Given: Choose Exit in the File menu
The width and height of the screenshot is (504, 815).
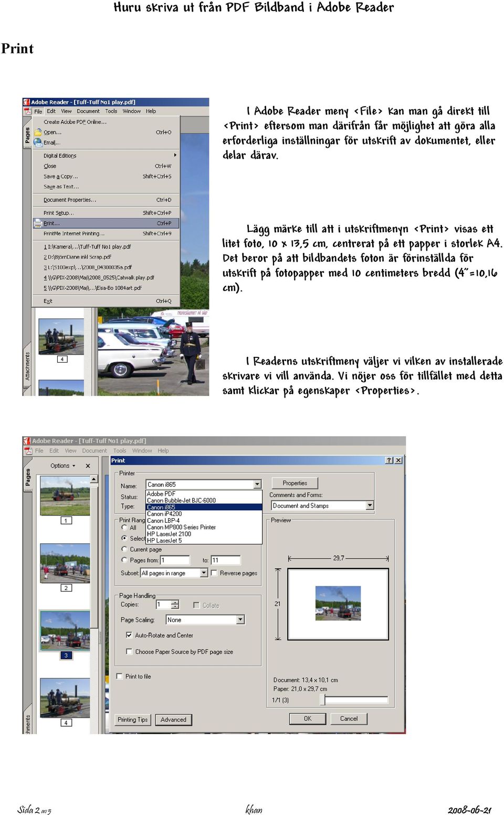Looking at the screenshot, I should [x=106, y=301].
